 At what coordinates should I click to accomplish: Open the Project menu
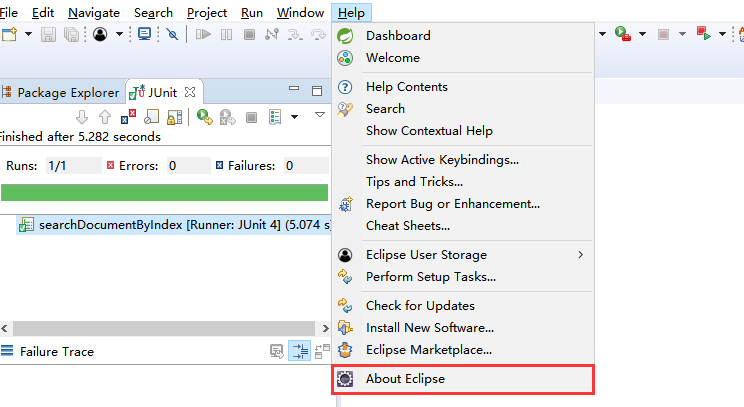pyautogui.click(x=207, y=13)
